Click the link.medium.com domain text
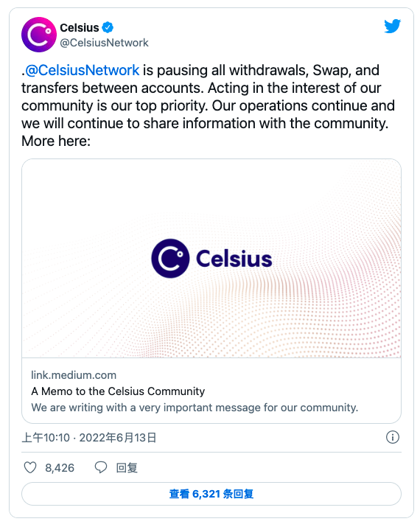Viewport: 420px width, 527px height. point(74,375)
